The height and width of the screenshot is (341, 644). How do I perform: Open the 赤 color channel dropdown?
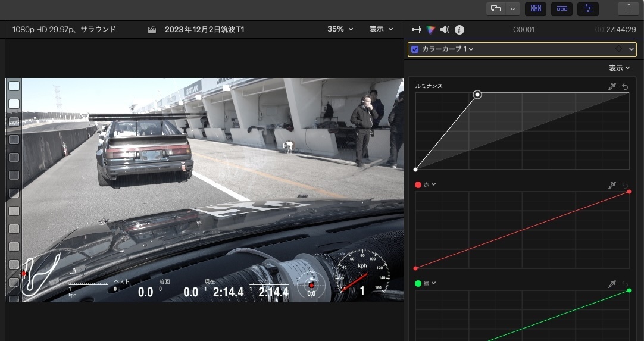(430, 185)
